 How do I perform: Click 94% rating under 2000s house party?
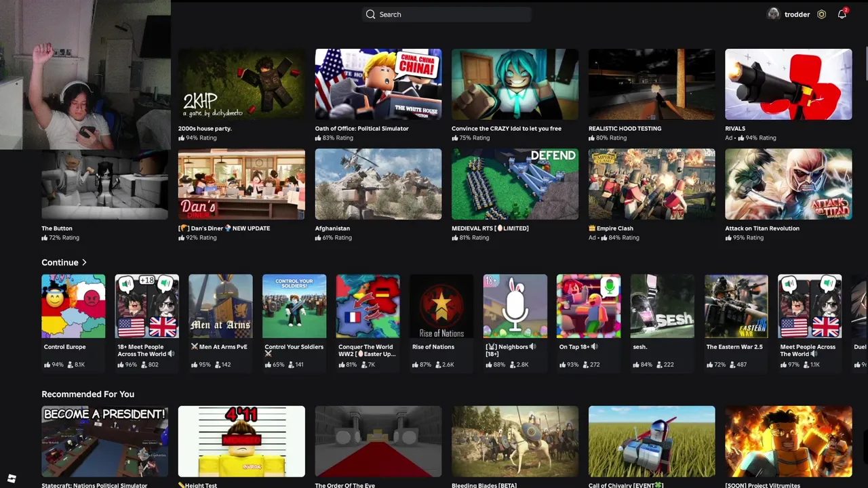pyautogui.click(x=197, y=138)
